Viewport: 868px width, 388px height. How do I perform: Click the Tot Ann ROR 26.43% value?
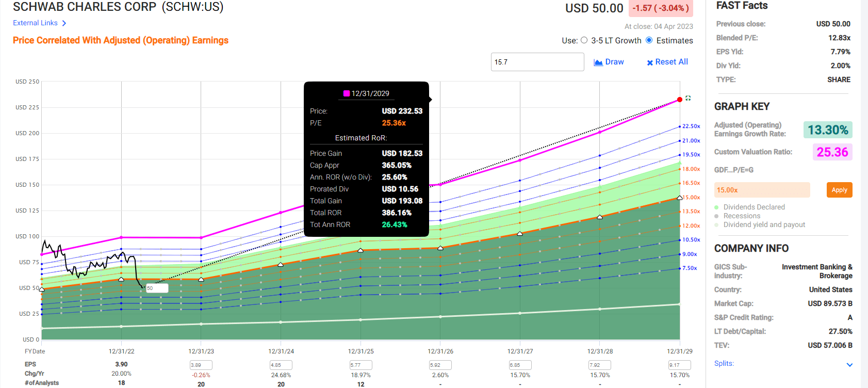tap(394, 224)
